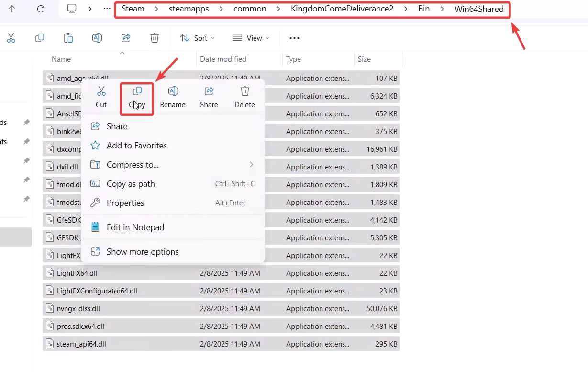Screen dimensions: 588x372
Task: Select Copy as path menu entry
Action: click(131, 184)
